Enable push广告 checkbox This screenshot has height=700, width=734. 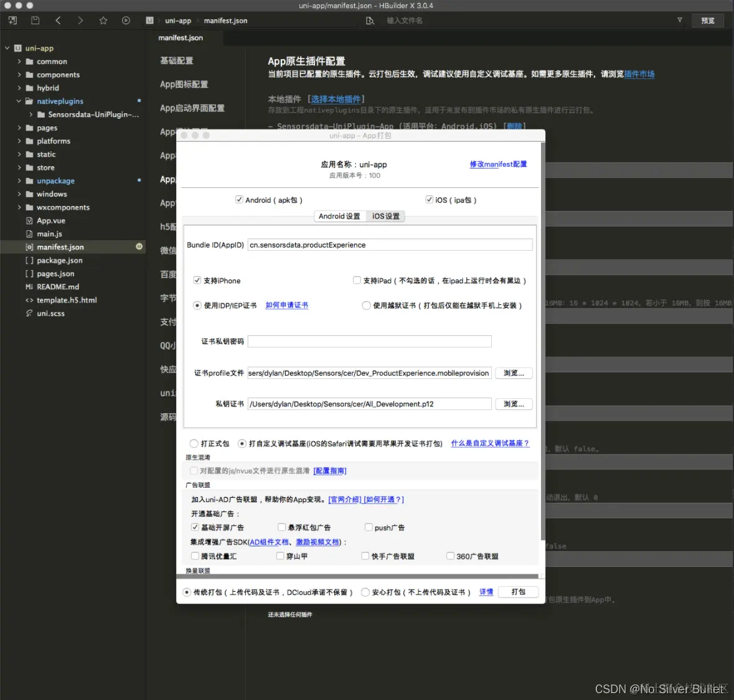369,528
